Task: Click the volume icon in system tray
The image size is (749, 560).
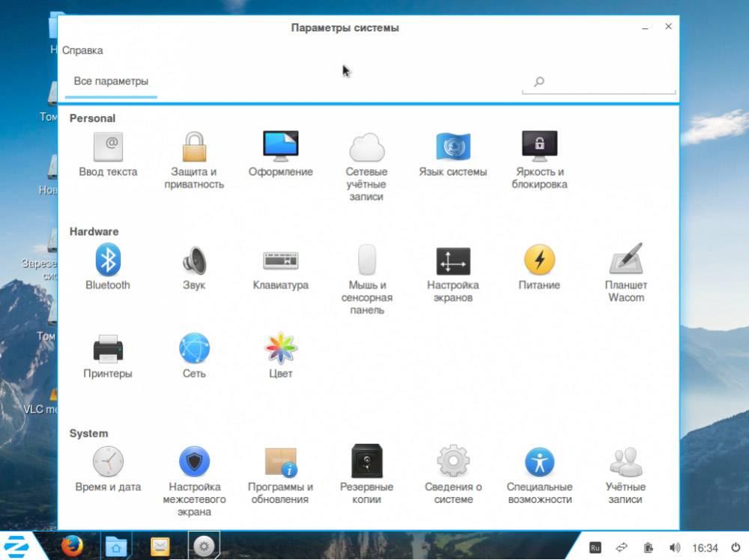Action: coord(674,548)
